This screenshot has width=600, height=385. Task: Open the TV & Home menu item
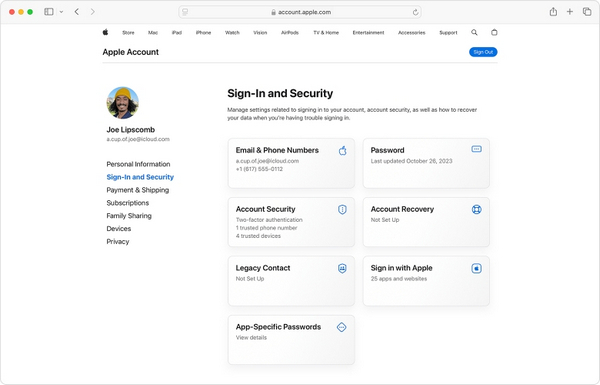pos(326,33)
